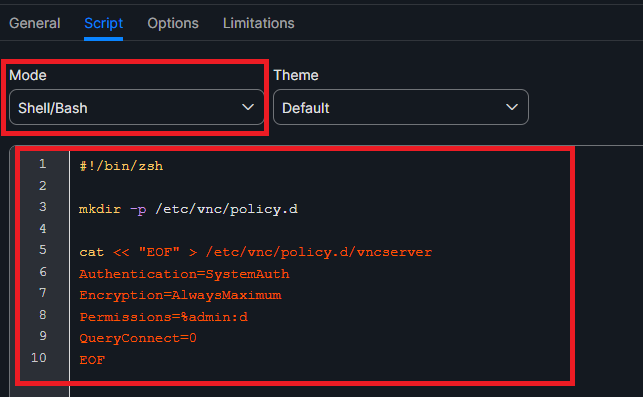This screenshot has width=643, height=397.
Task: Click line number 5 in gutter
Action: pos(43,250)
